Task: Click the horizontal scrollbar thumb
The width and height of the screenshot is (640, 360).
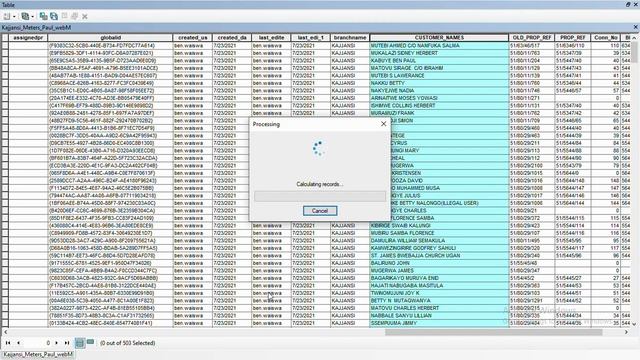Action: [x=493, y=332]
